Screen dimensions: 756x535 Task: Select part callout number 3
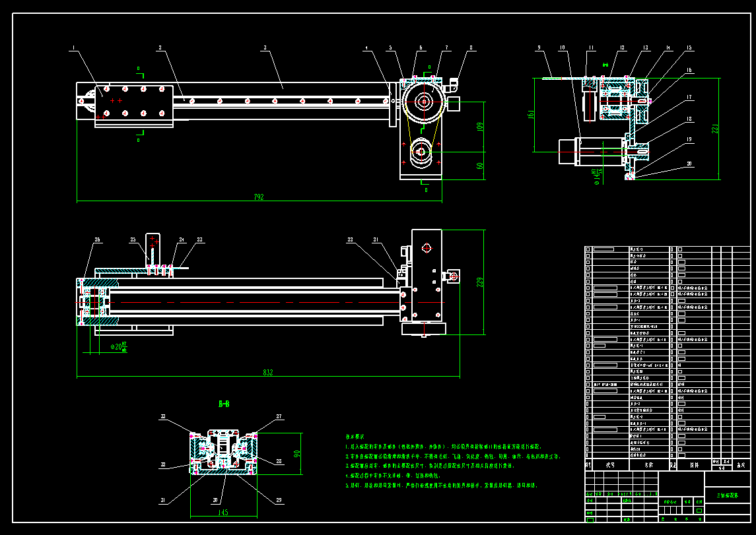[x=265, y=47]
